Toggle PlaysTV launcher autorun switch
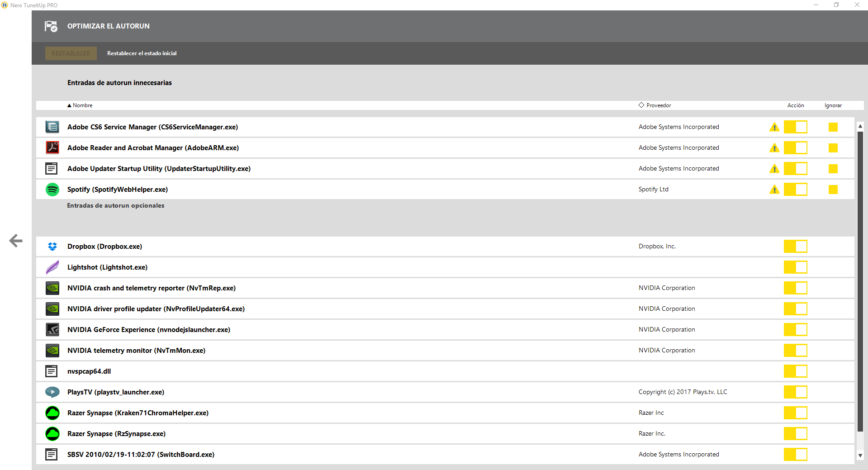This screenshot has height=470, width=868. pos(796,392)
